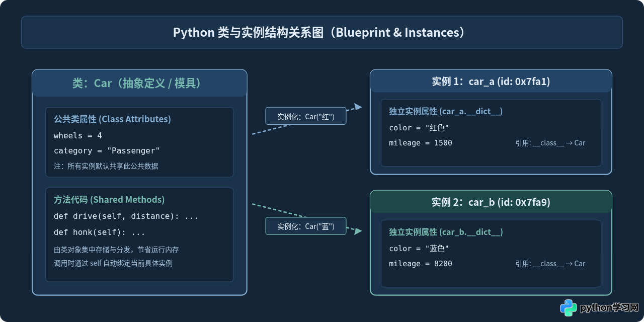Click the line 'mileage = 8200'
The image size is (644, 322).
421,264
